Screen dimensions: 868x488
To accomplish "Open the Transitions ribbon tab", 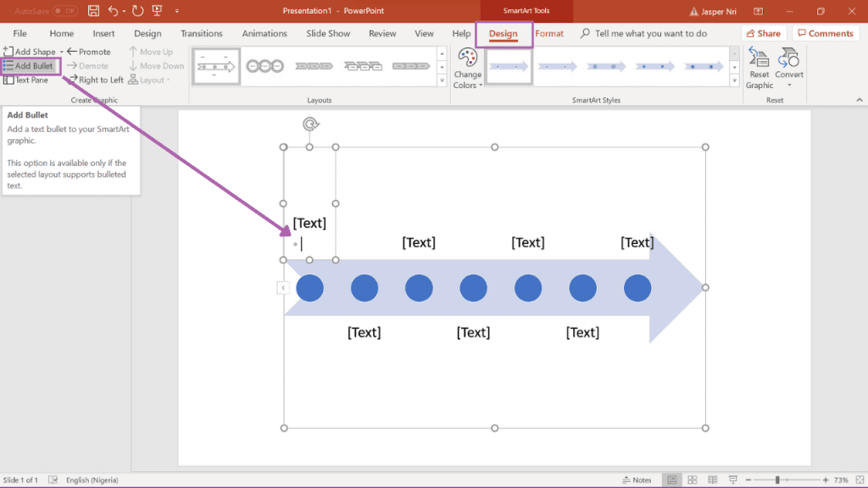I will pyautogui.click(x=202, y=34).
